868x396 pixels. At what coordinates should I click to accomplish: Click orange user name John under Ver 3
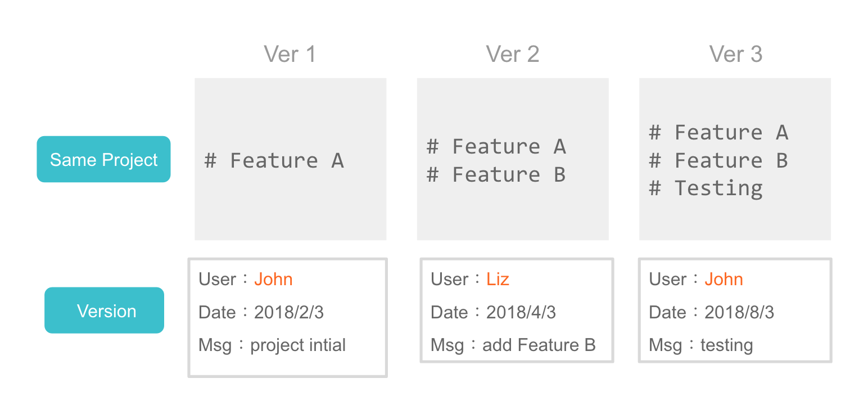pos(724,279)
